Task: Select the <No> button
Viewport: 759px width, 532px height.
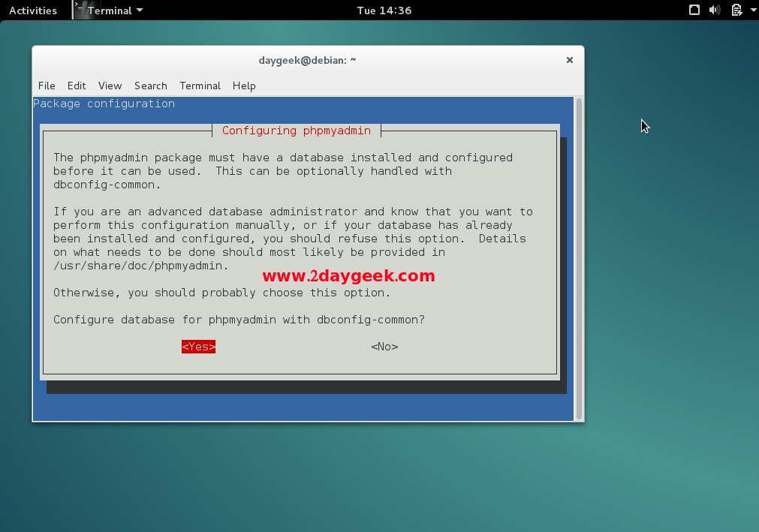Action: coord(384,347)
